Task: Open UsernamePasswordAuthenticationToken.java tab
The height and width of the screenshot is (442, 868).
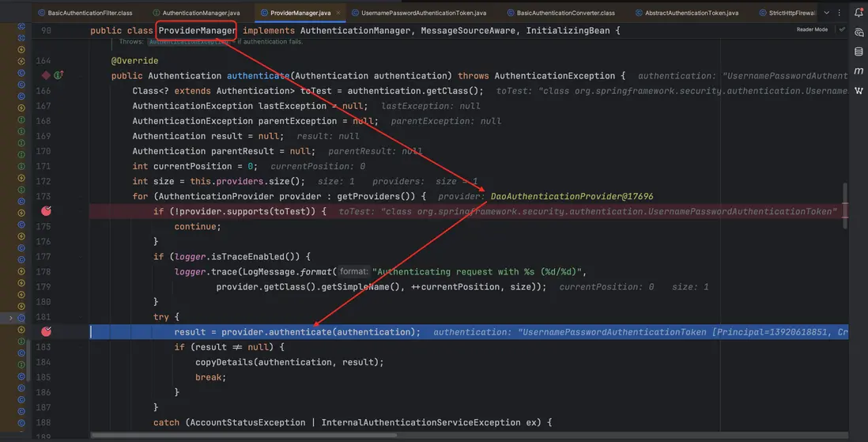Action: coord(419,13)
